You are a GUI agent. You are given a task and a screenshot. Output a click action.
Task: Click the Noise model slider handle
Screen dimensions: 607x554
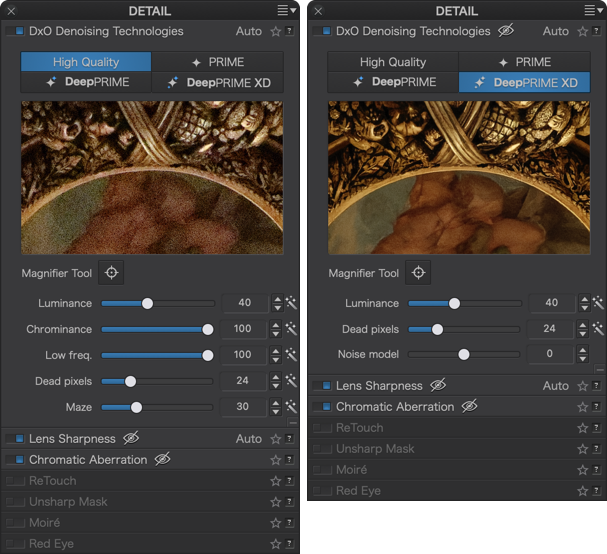(464, 354)
